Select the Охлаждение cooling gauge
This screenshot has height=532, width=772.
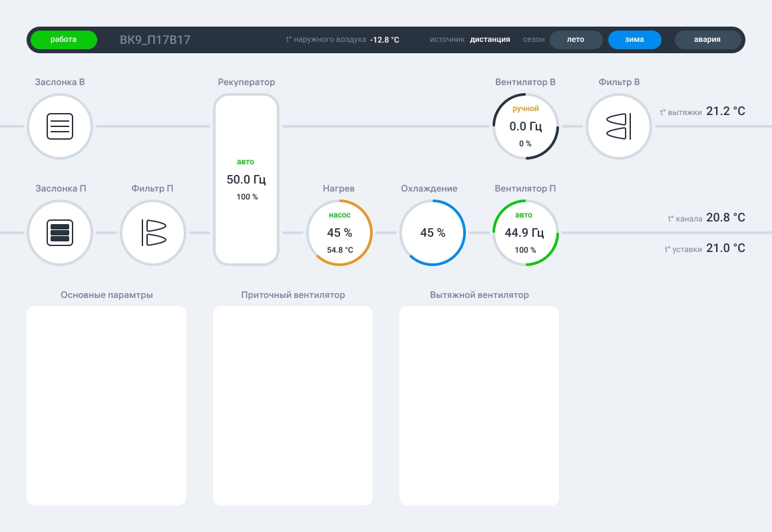pos(433,233)
